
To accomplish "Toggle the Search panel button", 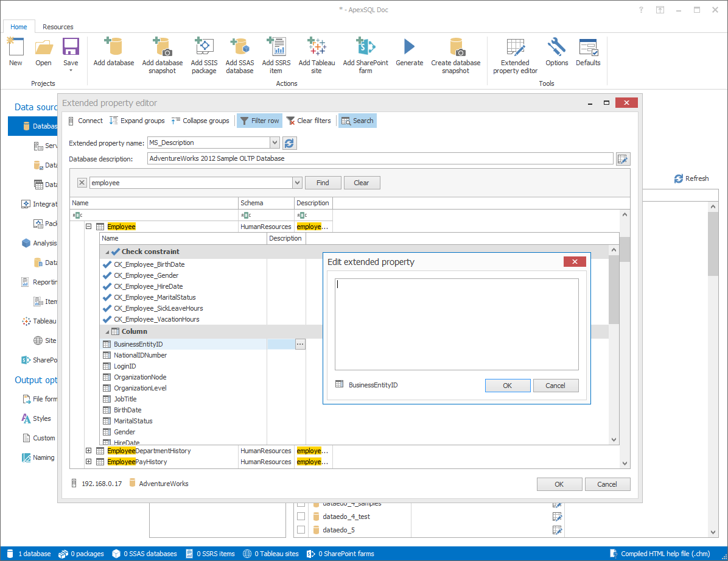I will coord(357,121).
